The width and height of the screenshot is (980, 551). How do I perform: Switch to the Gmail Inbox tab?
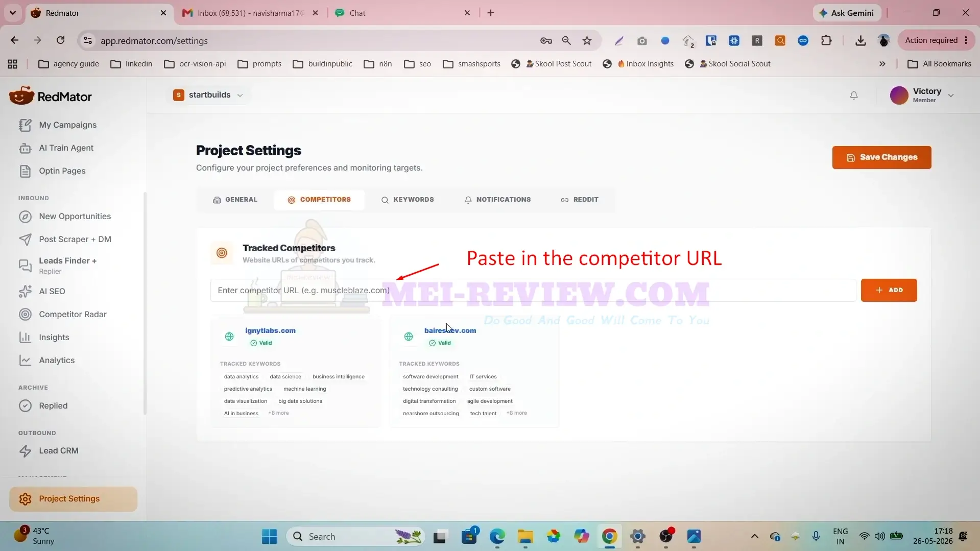tap(250, 13)
